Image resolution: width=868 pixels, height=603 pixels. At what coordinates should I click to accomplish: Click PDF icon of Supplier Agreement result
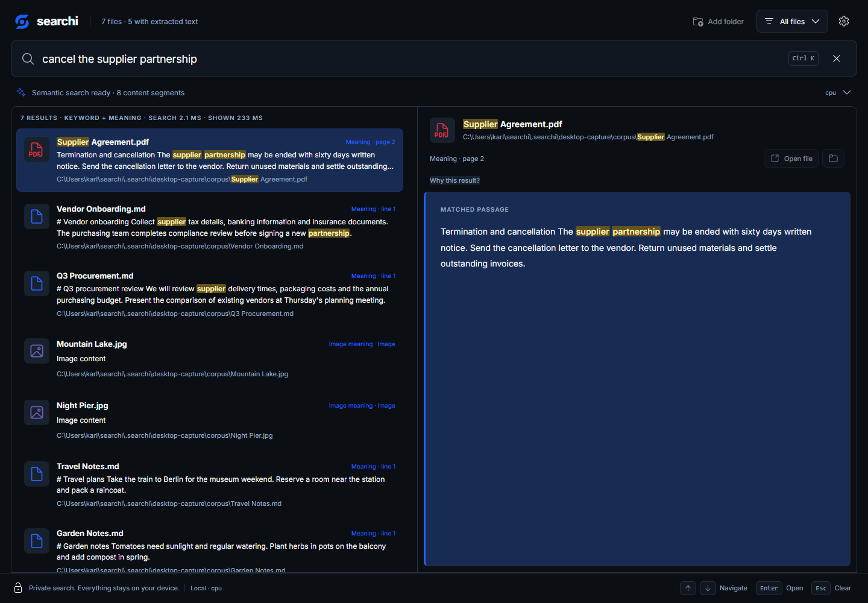[36, 150]
